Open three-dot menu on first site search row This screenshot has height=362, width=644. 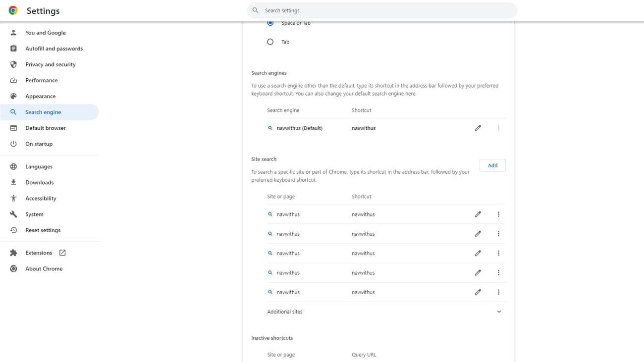coord(498,214)
